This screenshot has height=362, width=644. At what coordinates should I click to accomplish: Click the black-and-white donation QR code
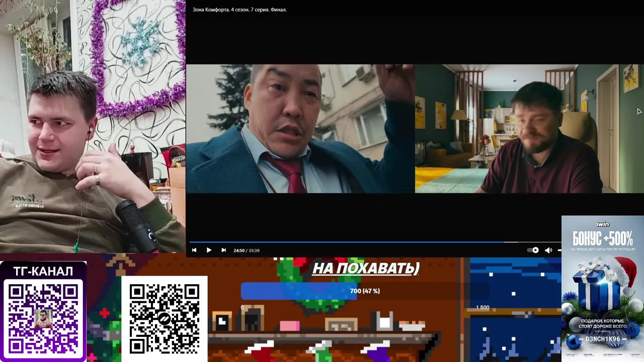(x=164, y=319)
